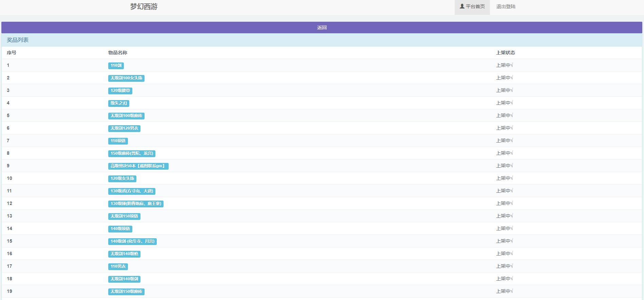This screenshot has height=300, width=644.
Task: Click the 140级剑 (化生寺、月宫) badge
Action: tap(132, 241)
